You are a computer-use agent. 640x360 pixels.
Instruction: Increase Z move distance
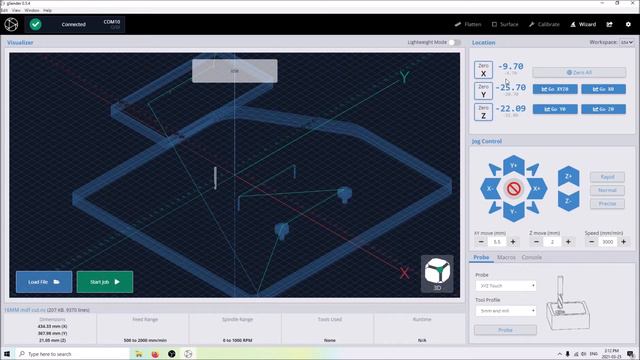[568, 242]
